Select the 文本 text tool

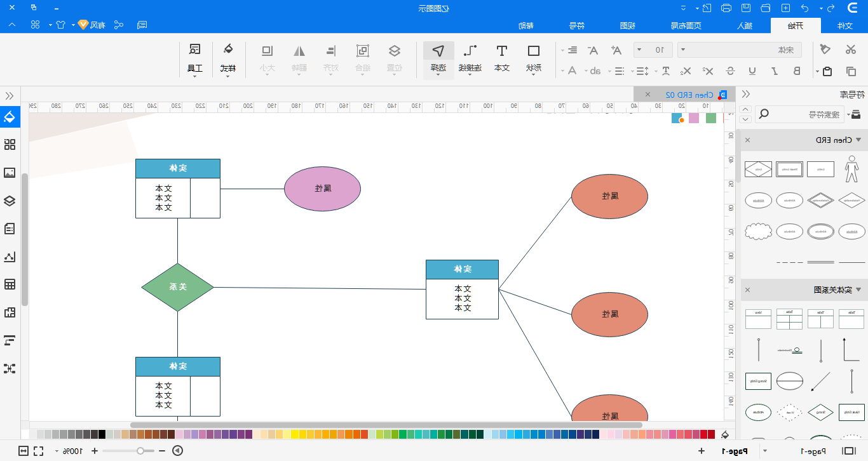502,58
